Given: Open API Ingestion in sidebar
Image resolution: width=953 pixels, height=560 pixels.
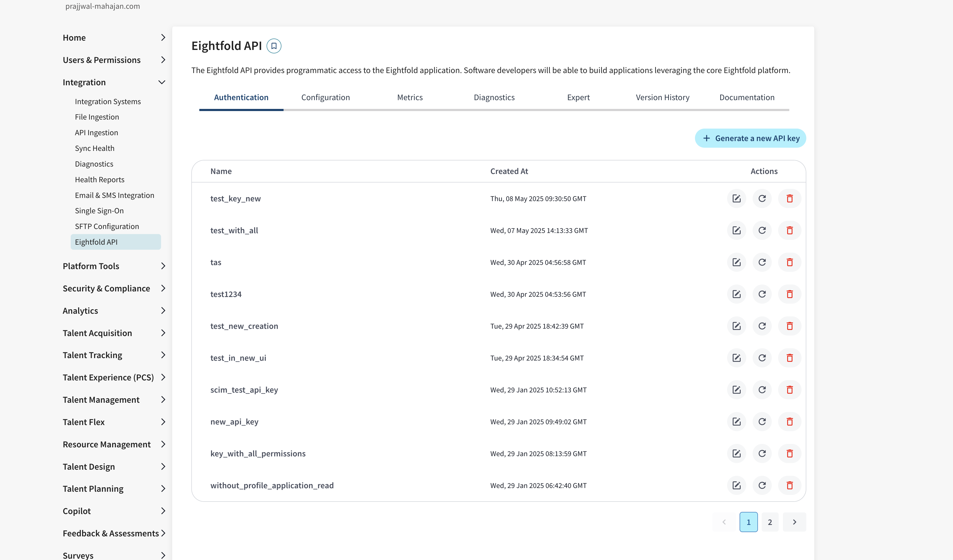Looking at the screenshot, I should [96, 133].
